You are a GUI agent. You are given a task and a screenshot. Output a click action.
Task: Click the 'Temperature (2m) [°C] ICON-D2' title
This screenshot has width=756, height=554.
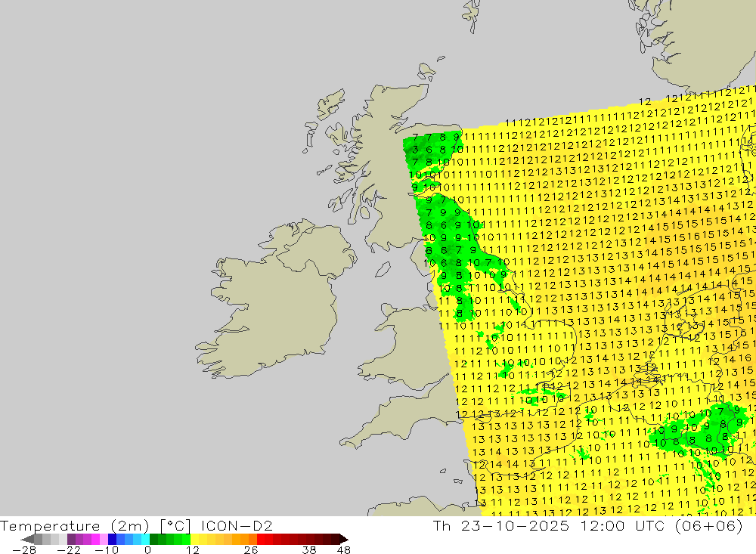[136, 525]
